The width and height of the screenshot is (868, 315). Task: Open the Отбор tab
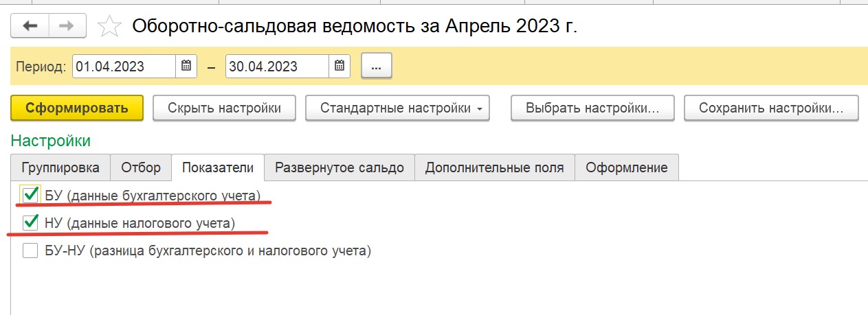click(141, 167)
